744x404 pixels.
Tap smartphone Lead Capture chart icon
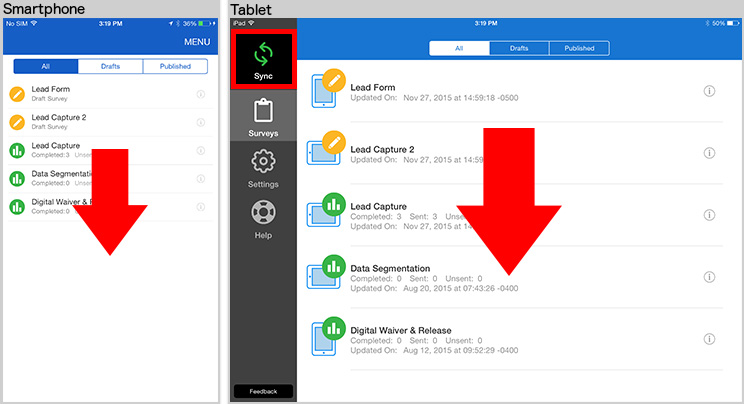point(17,150)
